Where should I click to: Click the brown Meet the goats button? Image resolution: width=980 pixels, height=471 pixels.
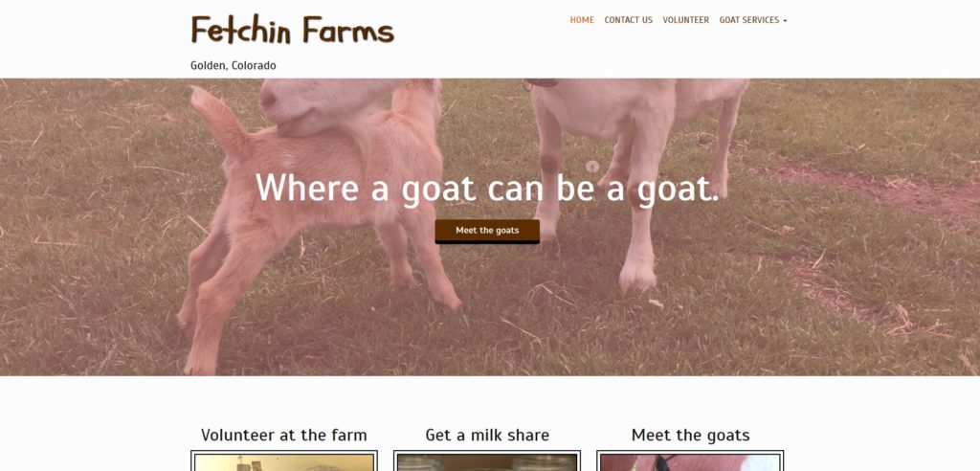pyautogui.click(x=487, y=231)
